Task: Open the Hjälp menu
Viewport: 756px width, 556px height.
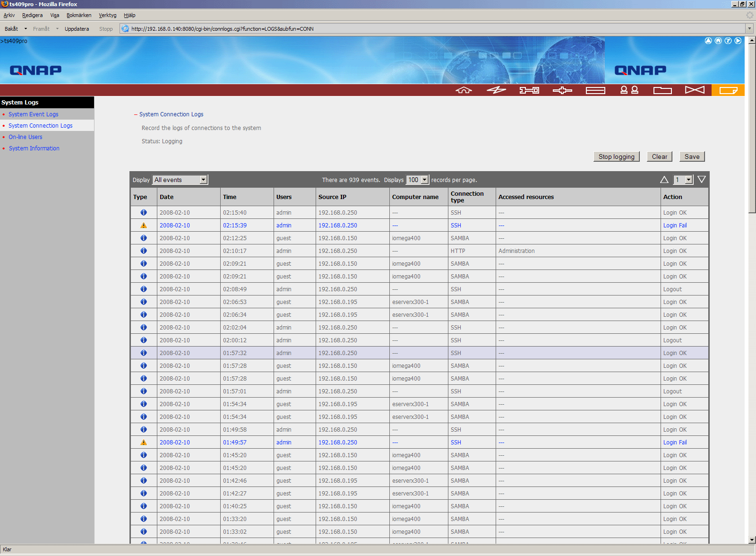Action: tap(129, 15)
